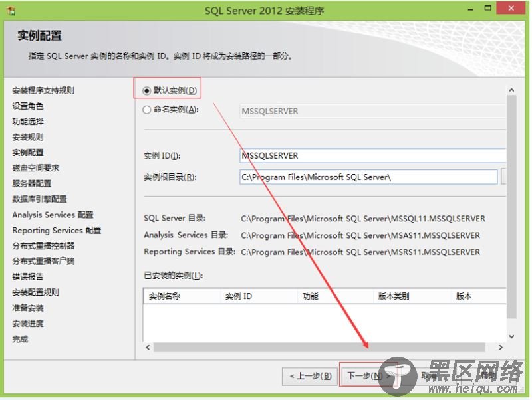This screenshot has height=400, width=532.
Task: Click the SQL Server 目录 label
Action: click(x=175, y=218)
